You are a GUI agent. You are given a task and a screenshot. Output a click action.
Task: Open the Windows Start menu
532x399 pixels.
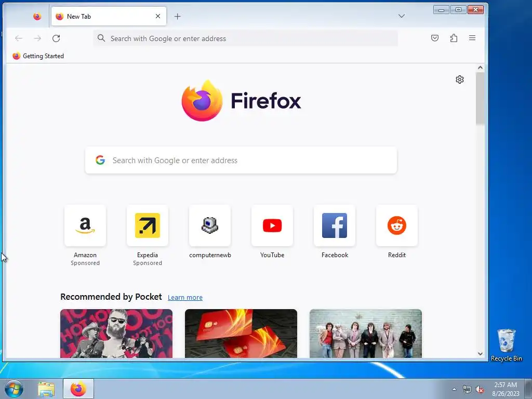(x=14, y=389)
